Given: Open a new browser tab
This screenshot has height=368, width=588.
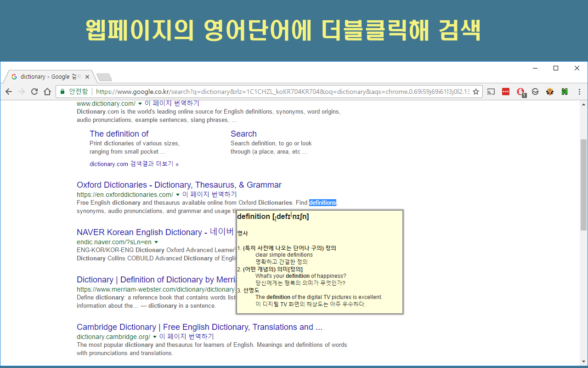Looking at the screenshot, I should (104, 76).
